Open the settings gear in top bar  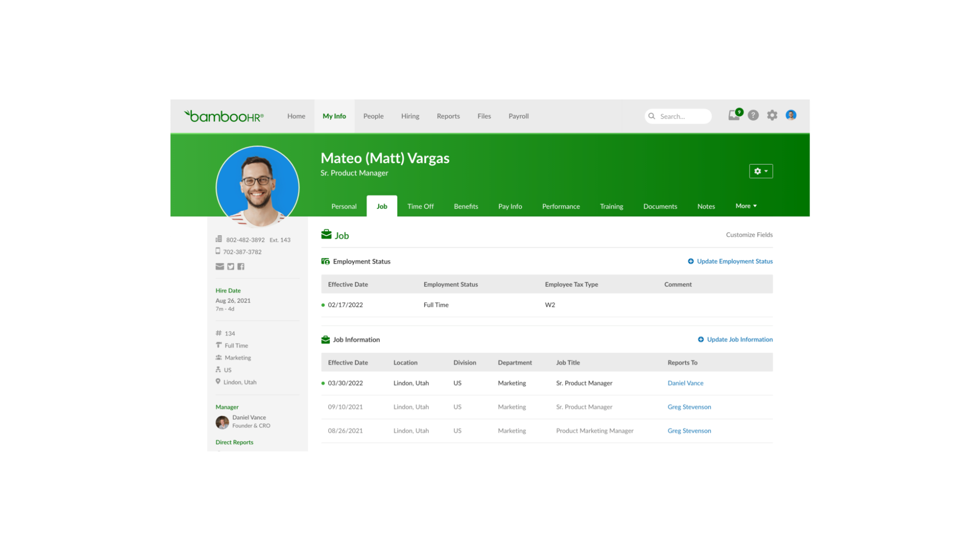[772, 116]
